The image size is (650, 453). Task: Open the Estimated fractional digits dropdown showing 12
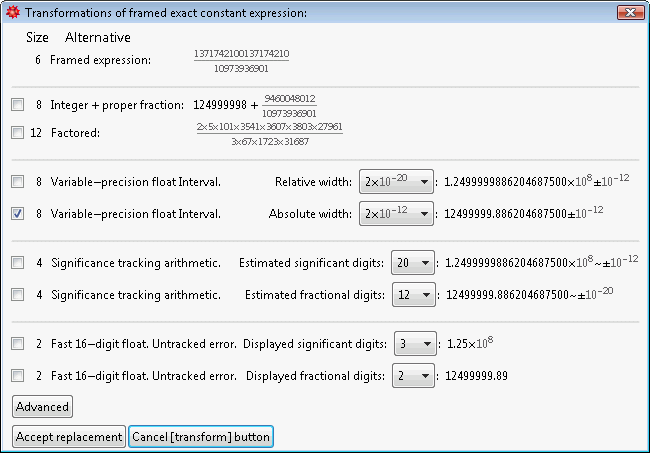pos(414,295)
